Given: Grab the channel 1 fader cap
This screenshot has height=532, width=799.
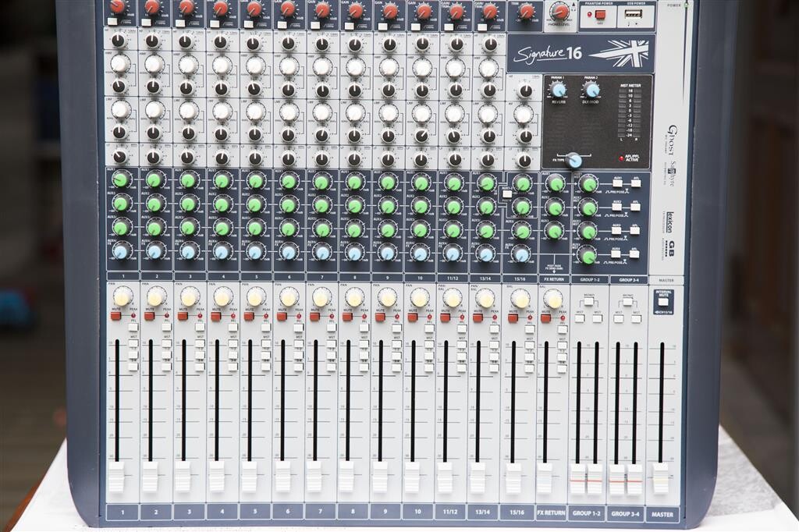Looking at the screenshot, I should [117, 477].
